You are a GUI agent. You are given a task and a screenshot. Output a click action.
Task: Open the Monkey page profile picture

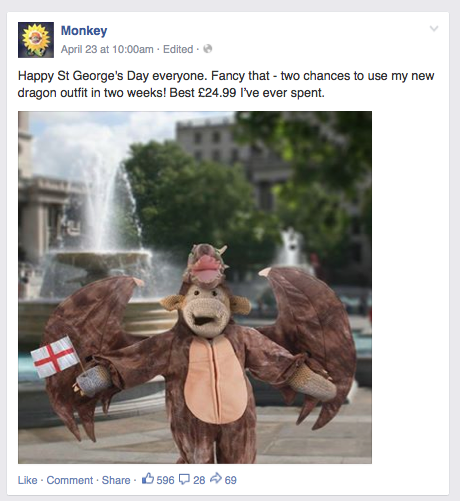[x=36, y=40]
